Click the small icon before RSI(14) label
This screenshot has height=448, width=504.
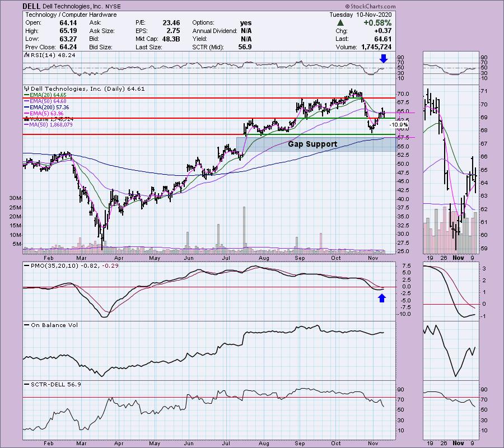click(27, 55)
